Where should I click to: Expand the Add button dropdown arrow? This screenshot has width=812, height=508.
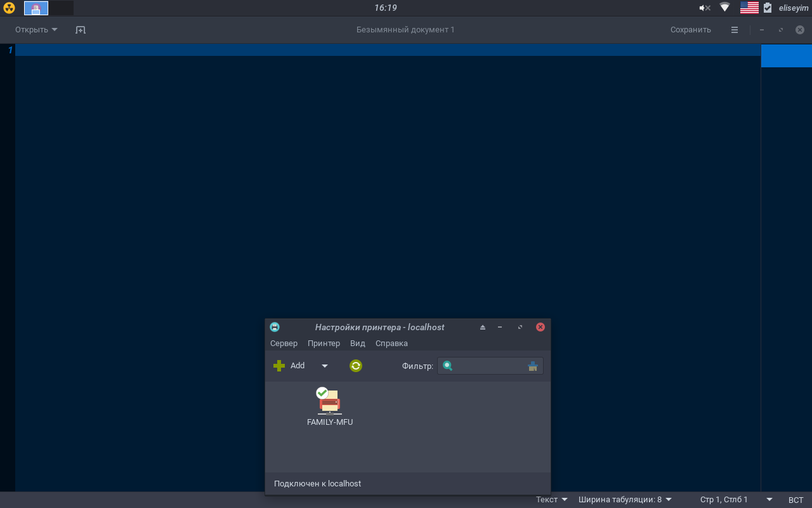(x=325, y=366)
